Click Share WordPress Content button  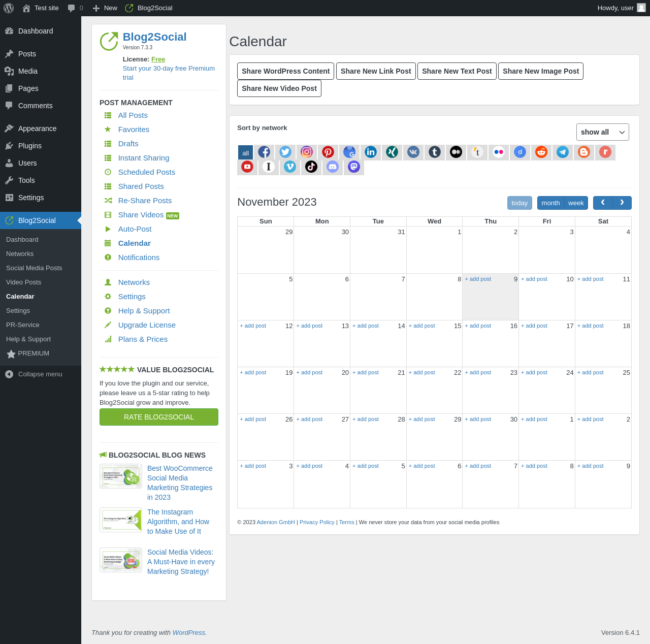[286, 71]
